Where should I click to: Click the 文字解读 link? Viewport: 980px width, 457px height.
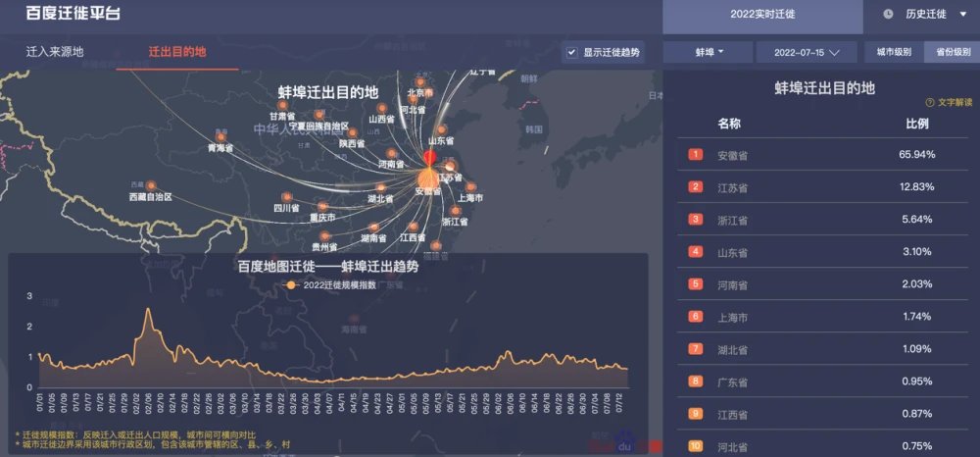(955, 103)
